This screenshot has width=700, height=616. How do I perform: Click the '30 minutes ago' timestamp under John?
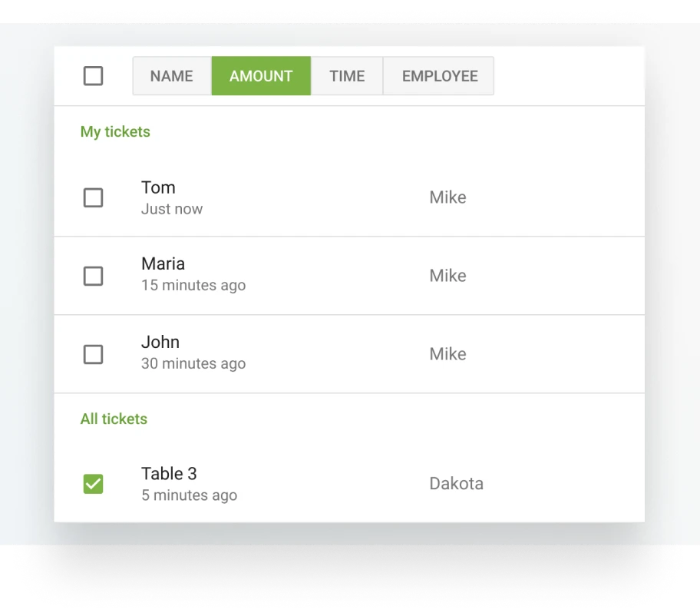(x=193, y=363)
